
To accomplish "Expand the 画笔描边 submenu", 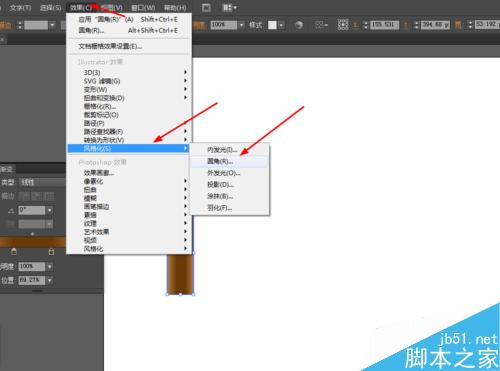I will [x=129, y=206].
